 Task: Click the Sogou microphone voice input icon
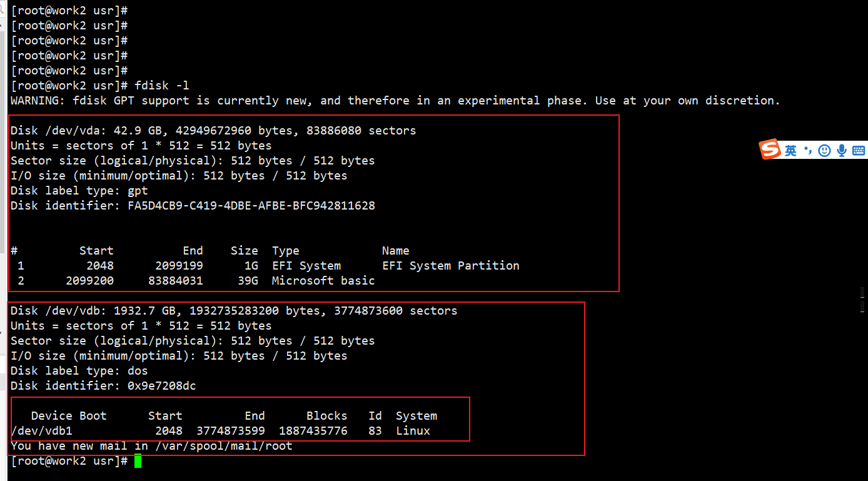point(842,151)
